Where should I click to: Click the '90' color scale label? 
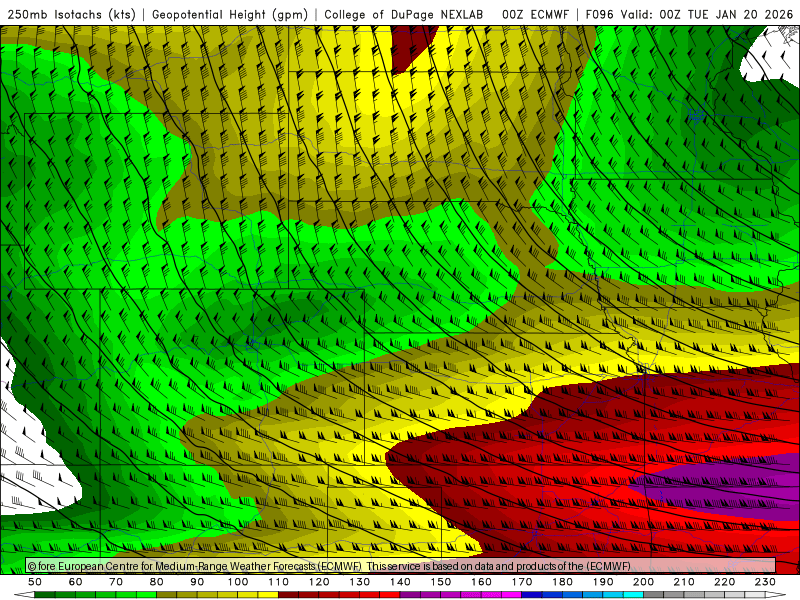[x=197, y=582]
